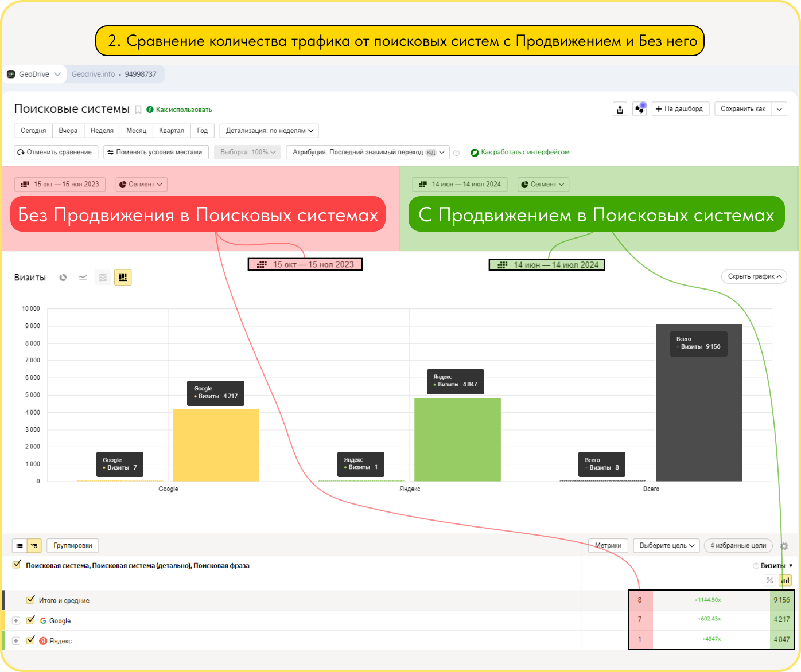Open calendar for 15 окт — 15 ноя 2023
This screenshot has width=801, height=672.
point(60,184)
